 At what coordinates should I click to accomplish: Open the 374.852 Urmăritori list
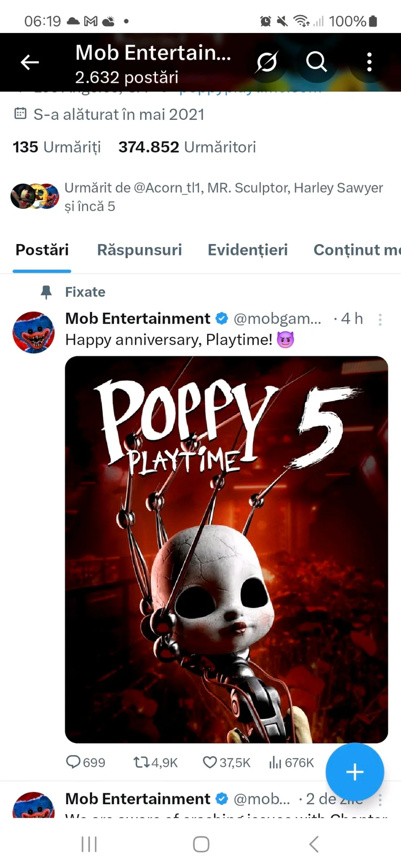[187, 147]
